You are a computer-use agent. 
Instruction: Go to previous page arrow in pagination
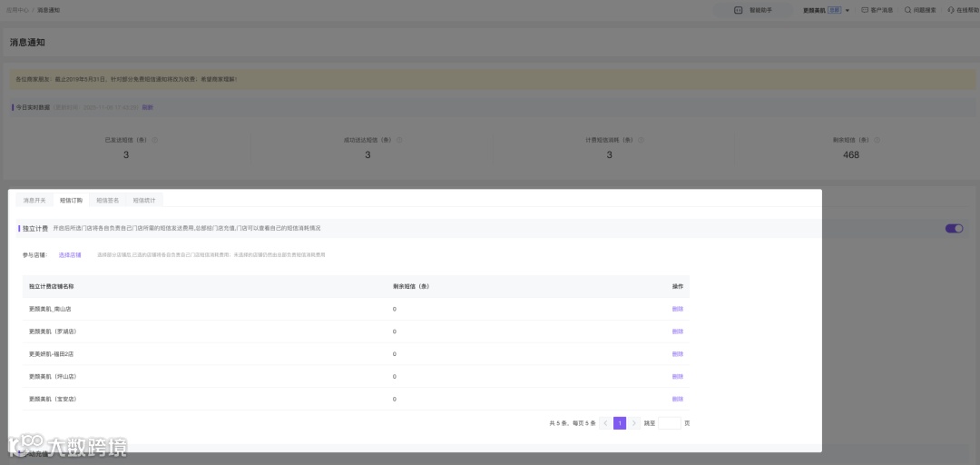[605, 423]
